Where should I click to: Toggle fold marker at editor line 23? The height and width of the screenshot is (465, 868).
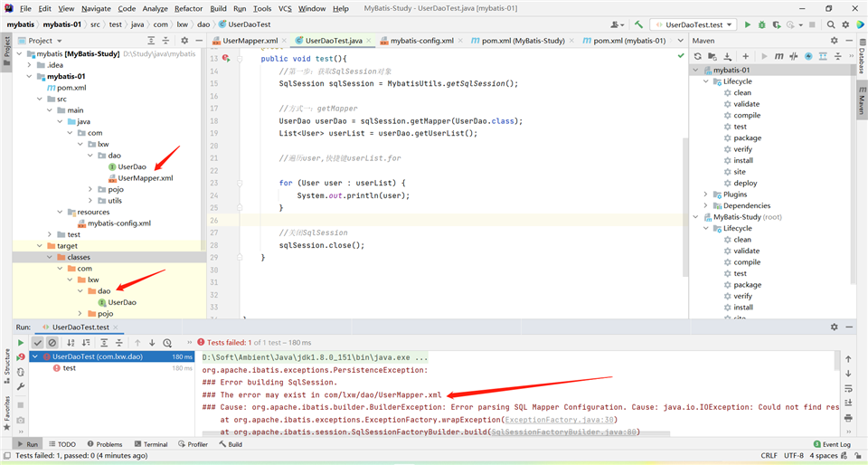(240, 183)
